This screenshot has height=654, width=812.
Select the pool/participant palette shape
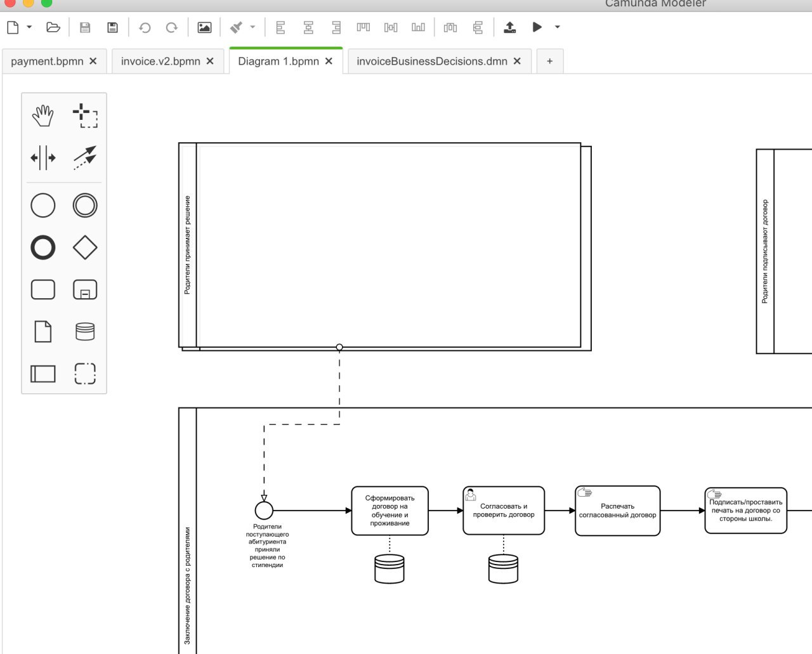43,373
